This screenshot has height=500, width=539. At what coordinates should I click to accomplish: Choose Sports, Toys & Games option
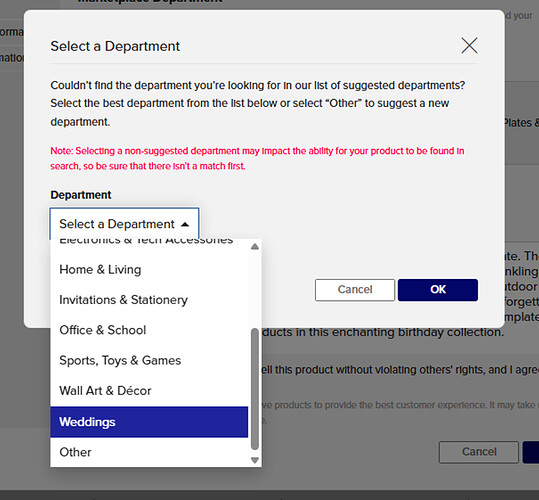tap(149, 360)
